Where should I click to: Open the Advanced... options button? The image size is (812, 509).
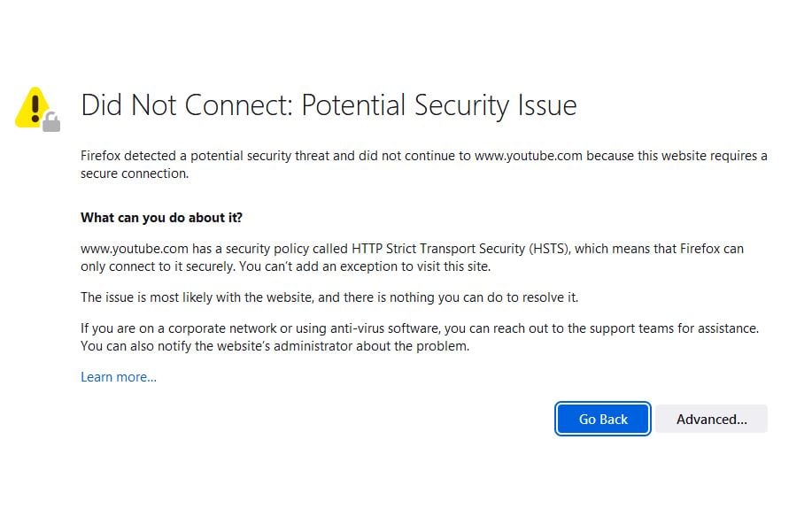711,420
